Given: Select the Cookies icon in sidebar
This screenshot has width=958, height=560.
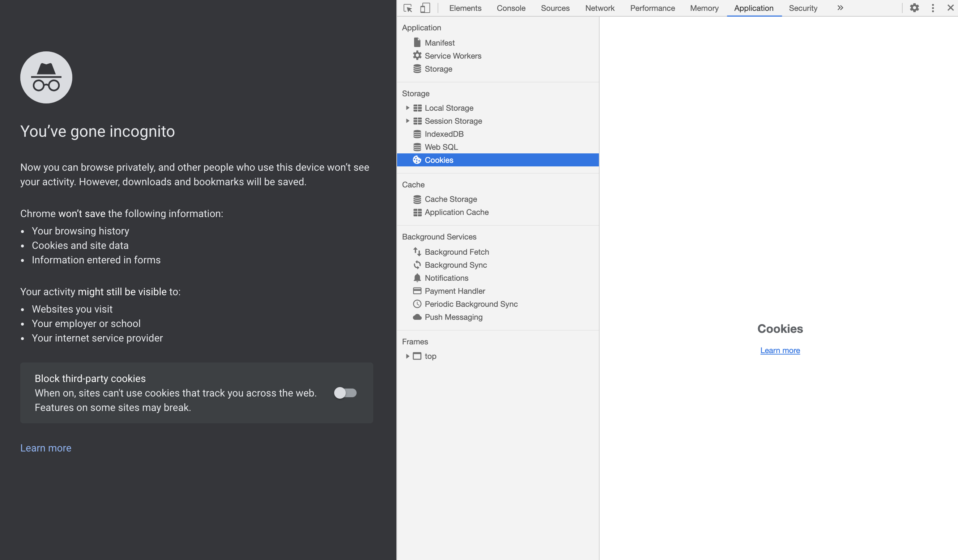Looking at the screenshot, I should pyautogui.click(x=417, y=160).
